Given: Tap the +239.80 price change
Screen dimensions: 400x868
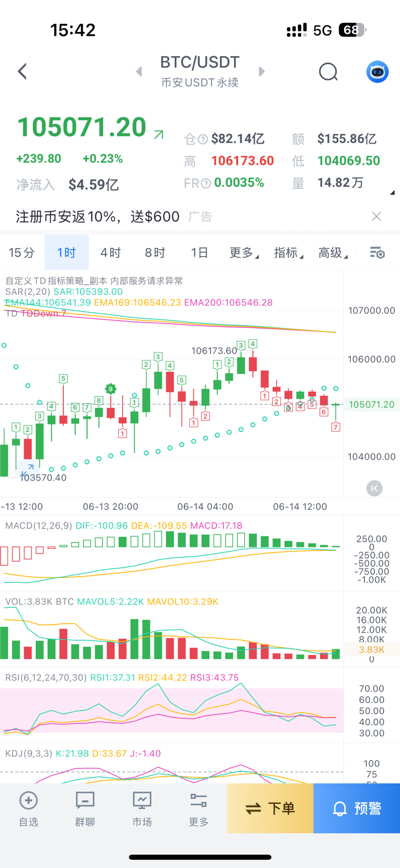Looking at the screenshot, I should (39, 159).
